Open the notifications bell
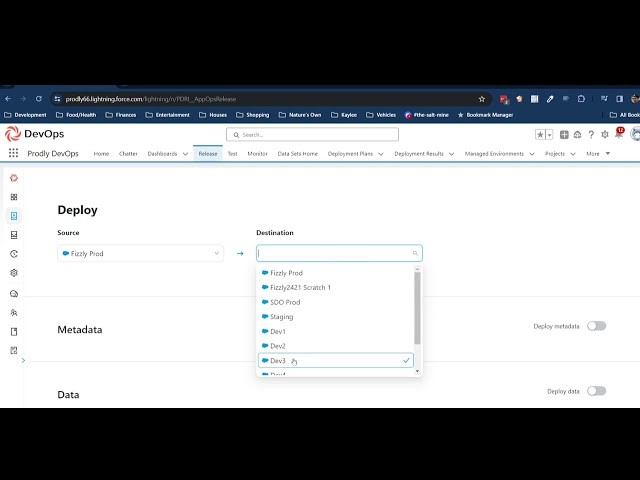Image resolution: width=640 pixels, height=480 pixels. tap(619, 134)
